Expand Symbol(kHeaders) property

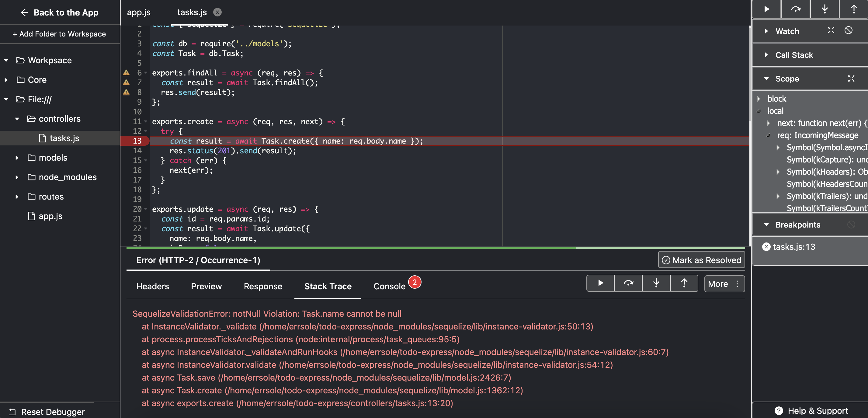(778, 172)
